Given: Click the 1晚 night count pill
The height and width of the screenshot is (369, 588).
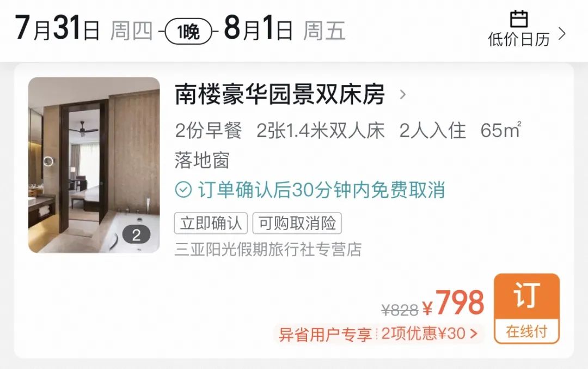Looking at the screenshot, I should pyautogui.click(x=188, y=32).
